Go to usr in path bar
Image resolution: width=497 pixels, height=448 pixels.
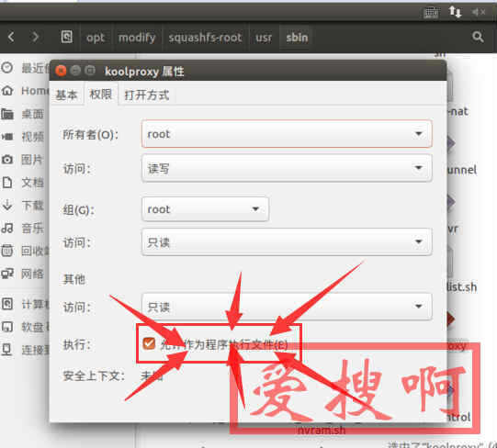click(264, 38)
